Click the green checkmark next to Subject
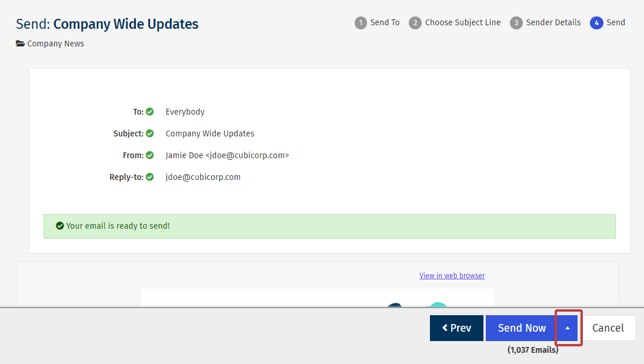 click(x=150, y=133)
